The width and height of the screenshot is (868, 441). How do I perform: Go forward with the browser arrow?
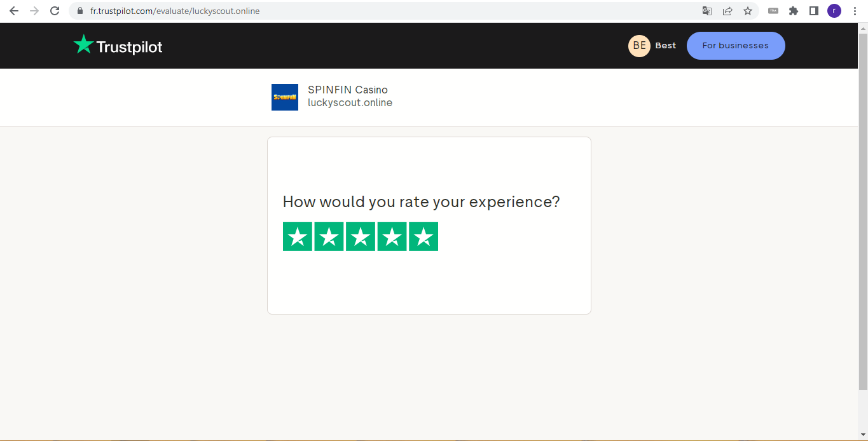tap(34, 11)
